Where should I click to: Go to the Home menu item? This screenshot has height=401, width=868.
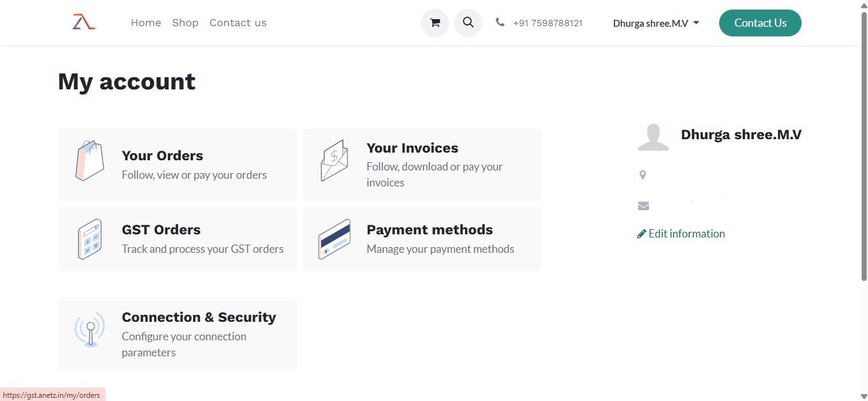(146, 23)
